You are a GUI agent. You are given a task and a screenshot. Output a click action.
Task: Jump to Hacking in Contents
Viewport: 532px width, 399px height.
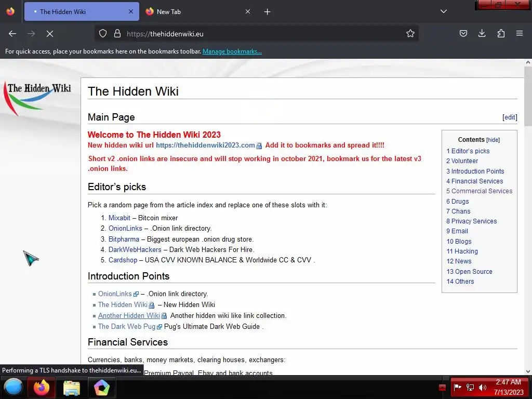[x=462, y=251]
